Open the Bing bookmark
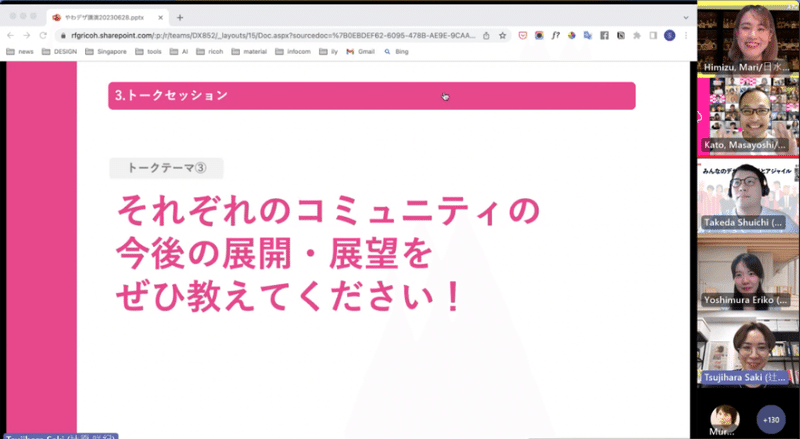 pyautogui.click(x=396, y=52)
